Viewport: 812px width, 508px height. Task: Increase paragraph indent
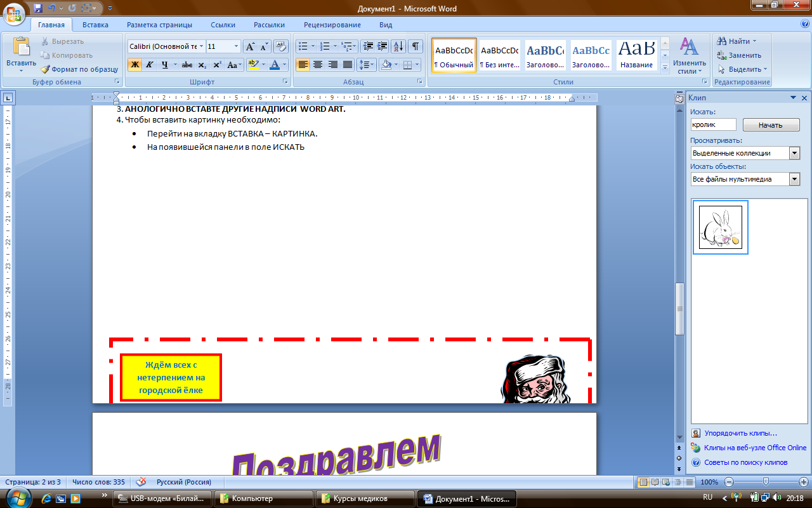point(383,46)
